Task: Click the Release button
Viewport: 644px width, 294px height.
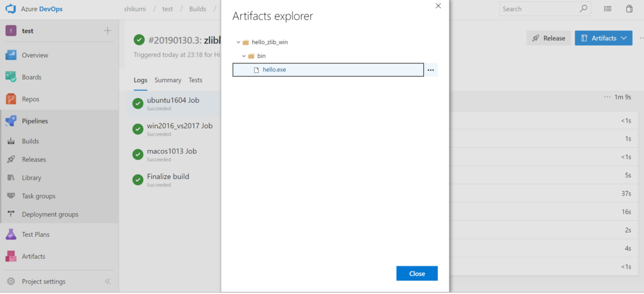Action: [x=548, y=38]
